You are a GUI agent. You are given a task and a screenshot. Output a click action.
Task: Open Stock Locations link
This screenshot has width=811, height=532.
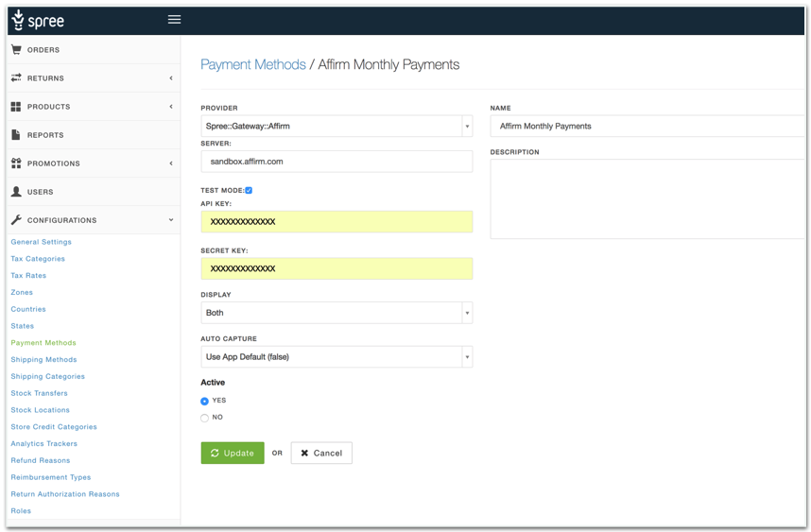coord(41,410)
